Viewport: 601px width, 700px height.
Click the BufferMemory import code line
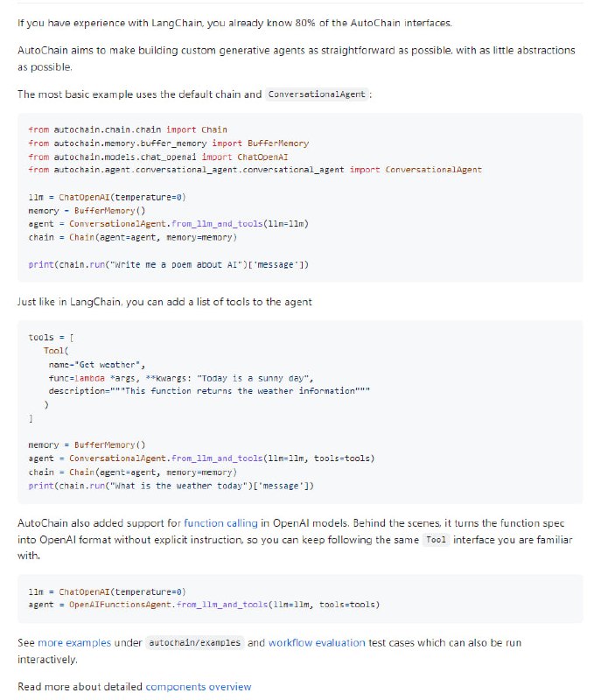tap(168, 143)
